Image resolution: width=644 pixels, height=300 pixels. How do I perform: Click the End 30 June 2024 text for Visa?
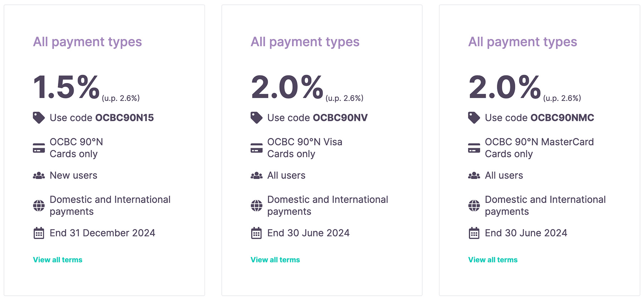tap(308, 233)
